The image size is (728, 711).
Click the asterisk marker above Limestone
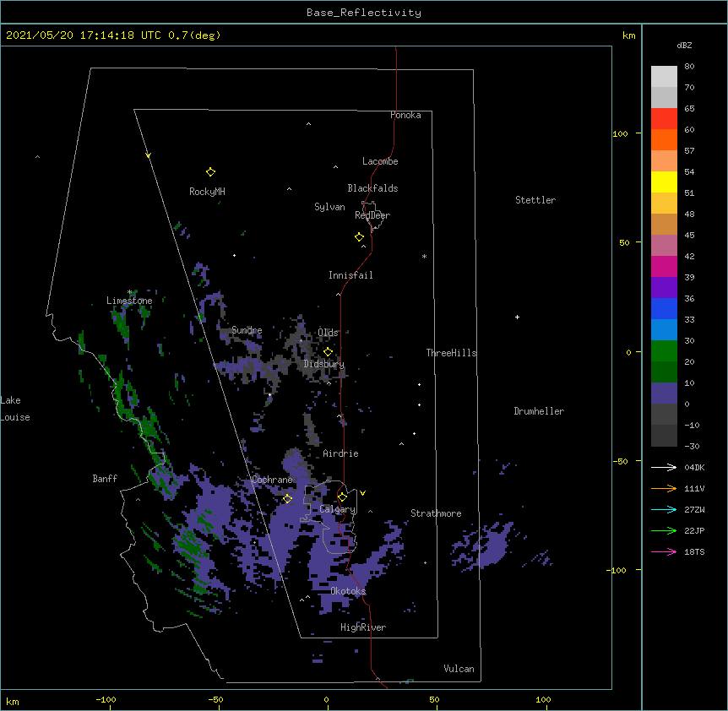[130, 292]
